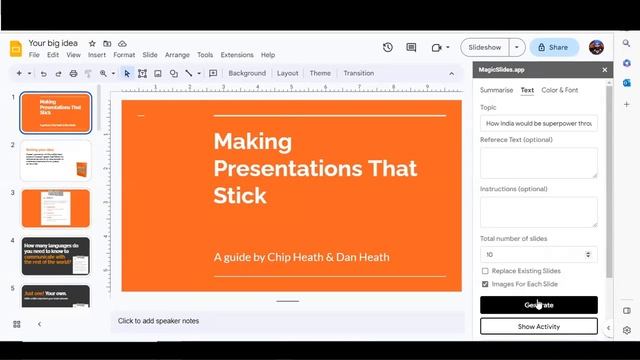
Task: Open the Theme panel
Action: [x=320, y=73]
